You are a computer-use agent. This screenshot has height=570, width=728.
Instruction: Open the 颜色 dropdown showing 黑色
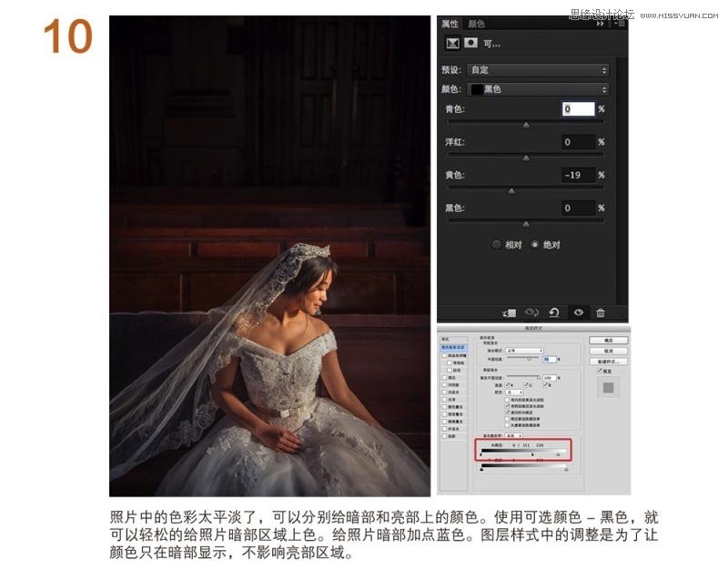[538, 89]
